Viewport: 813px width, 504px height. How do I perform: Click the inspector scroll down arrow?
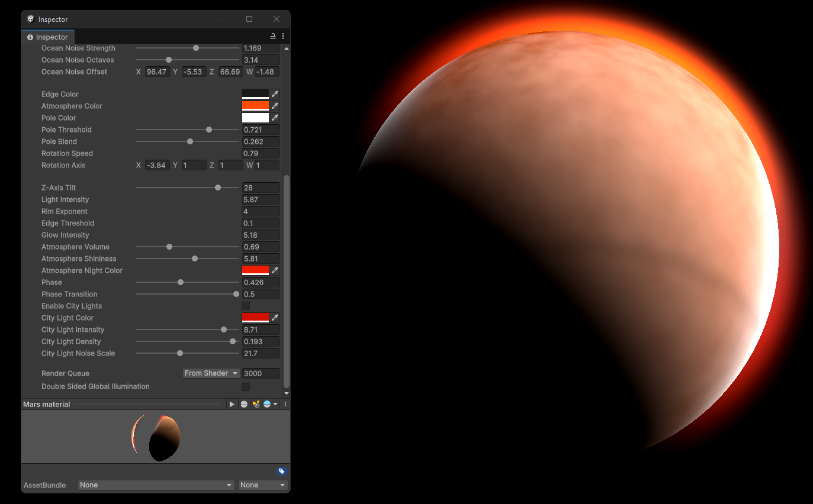pyautogui.click(x=287, y=393)
